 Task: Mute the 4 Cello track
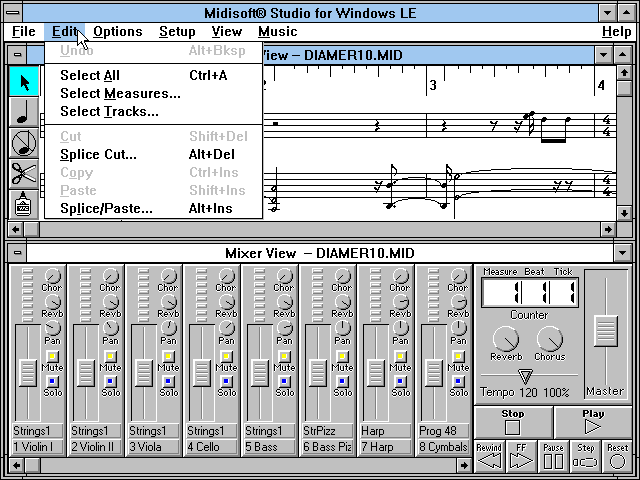click(x=226, y=356)
